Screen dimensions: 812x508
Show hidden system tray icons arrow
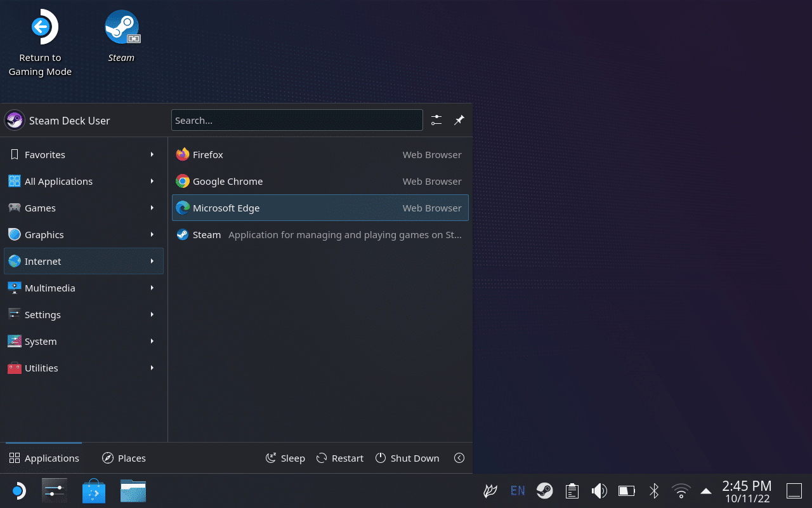pos(705,491)
